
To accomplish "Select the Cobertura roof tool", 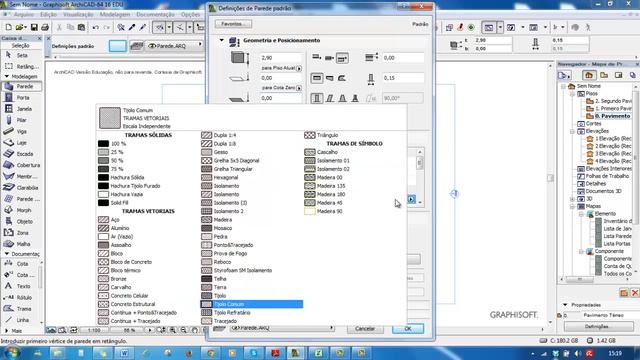I will click(x=21, y=165).
